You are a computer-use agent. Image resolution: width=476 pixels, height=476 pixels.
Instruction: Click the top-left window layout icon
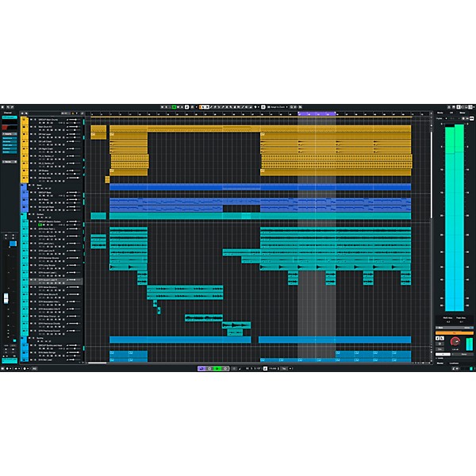coord(2,107)
